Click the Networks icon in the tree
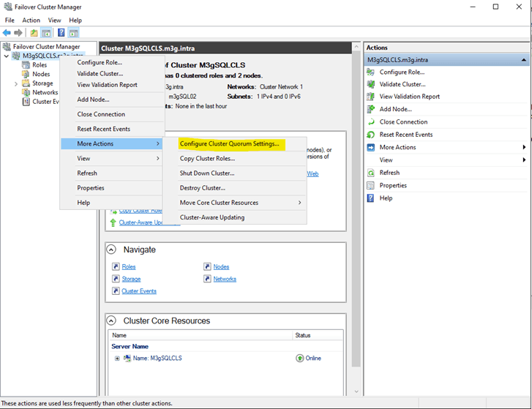532x409 pixels. point(26,92)
